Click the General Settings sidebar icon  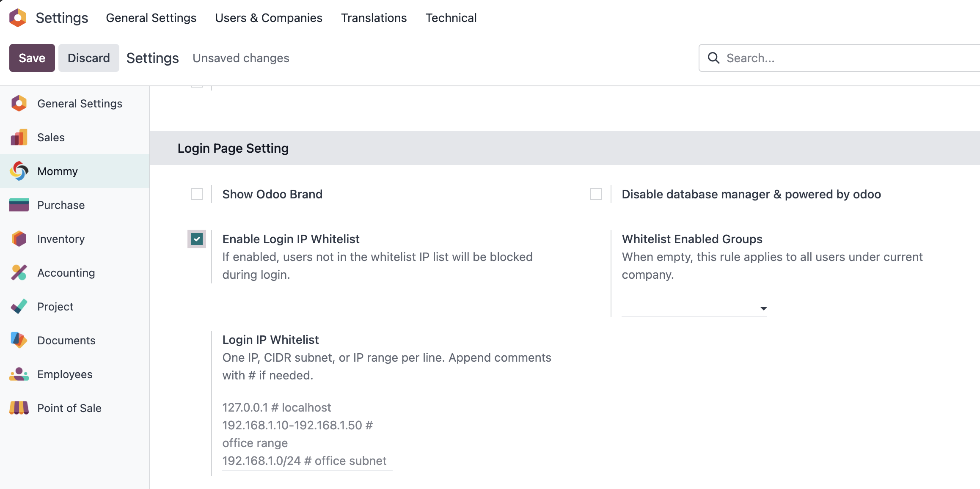(19, 104)
